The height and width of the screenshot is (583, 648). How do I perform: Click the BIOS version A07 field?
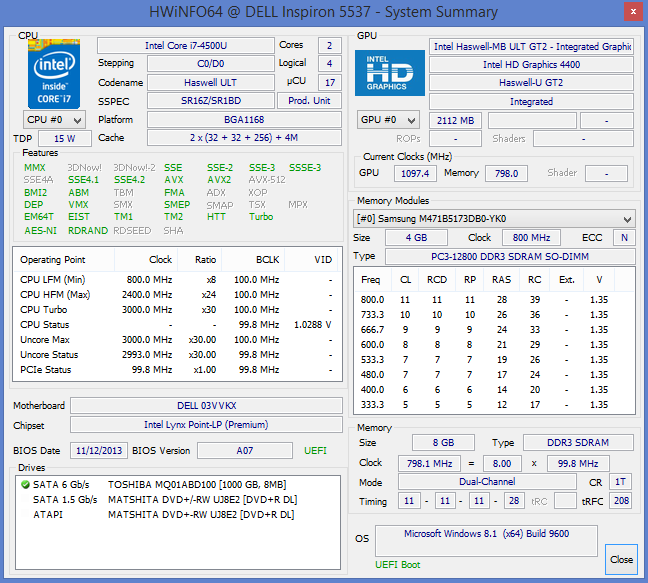(245, 450)
